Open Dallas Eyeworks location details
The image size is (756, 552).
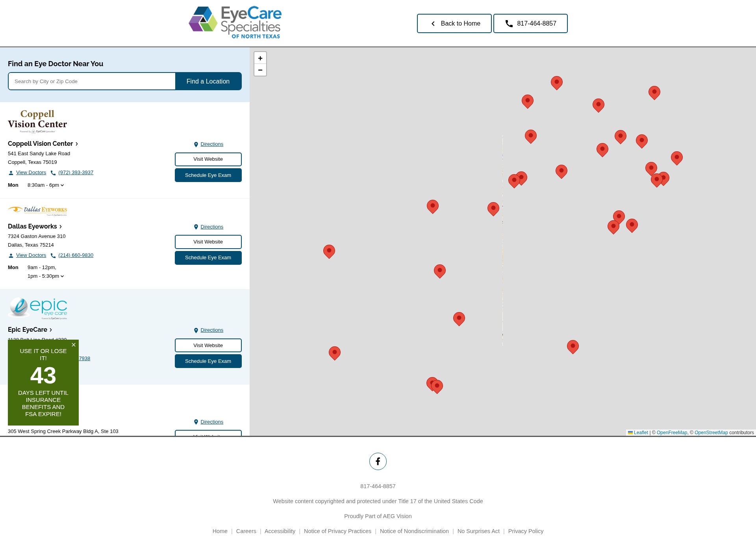[x=35, y=227]
